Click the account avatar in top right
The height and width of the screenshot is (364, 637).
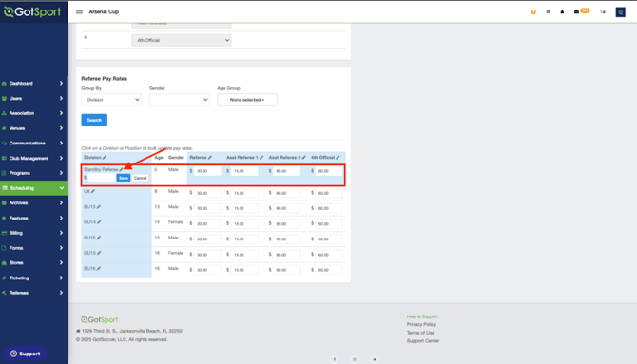620,11
